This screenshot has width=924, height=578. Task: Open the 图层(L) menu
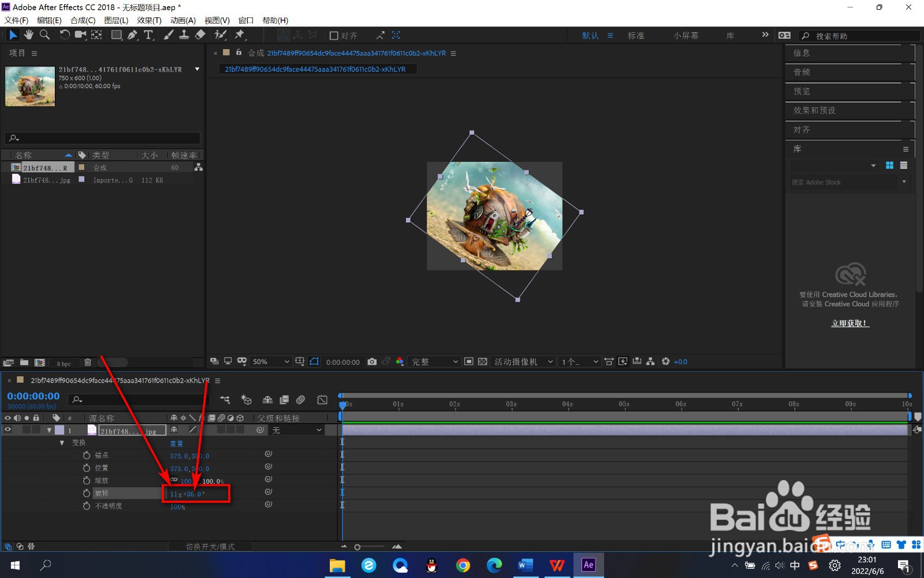pos(116,20)
